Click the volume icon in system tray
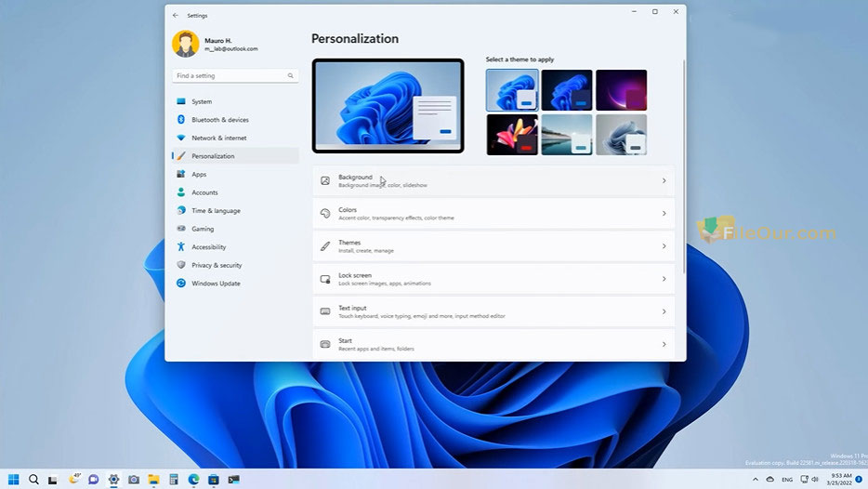 point(813,480)
